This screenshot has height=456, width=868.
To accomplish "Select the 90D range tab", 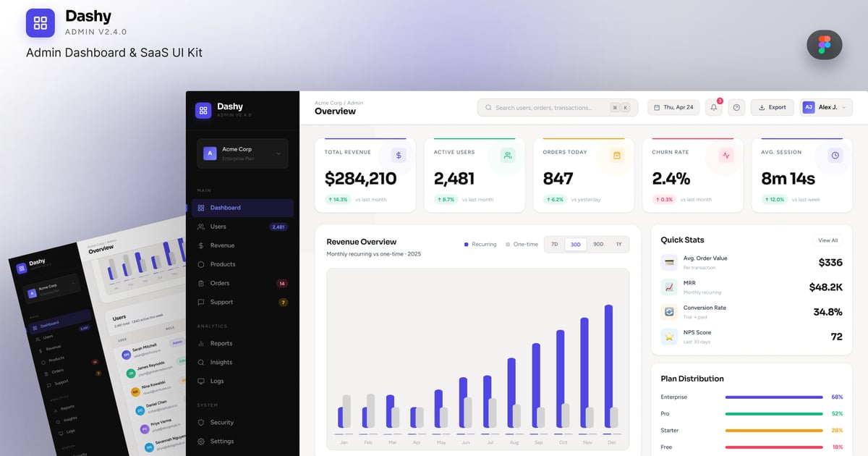I will pyautogui.click(x=598, y=245).
